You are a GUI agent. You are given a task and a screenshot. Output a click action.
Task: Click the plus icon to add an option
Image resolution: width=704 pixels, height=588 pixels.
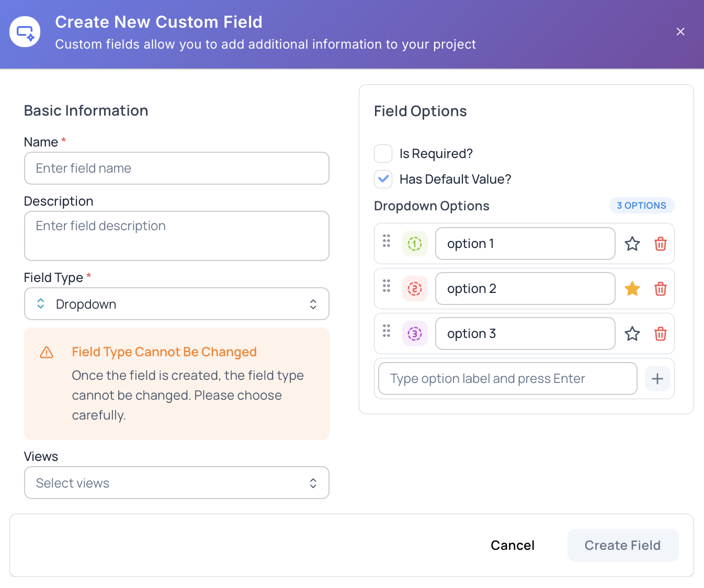tap(657, 378)
